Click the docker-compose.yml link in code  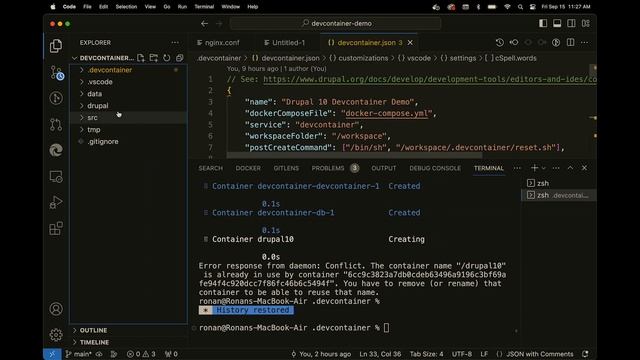[387, 113]
